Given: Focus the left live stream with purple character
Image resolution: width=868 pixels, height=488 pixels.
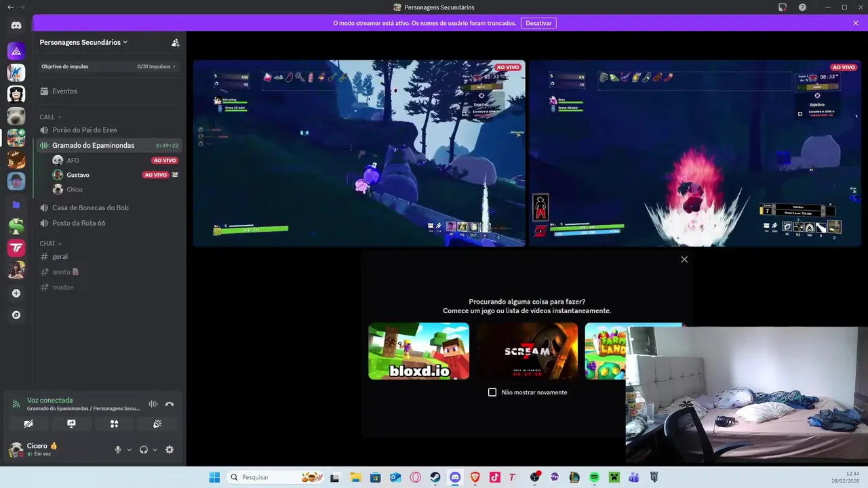Looking at the screenshot, I should click(x=359, y=153).
